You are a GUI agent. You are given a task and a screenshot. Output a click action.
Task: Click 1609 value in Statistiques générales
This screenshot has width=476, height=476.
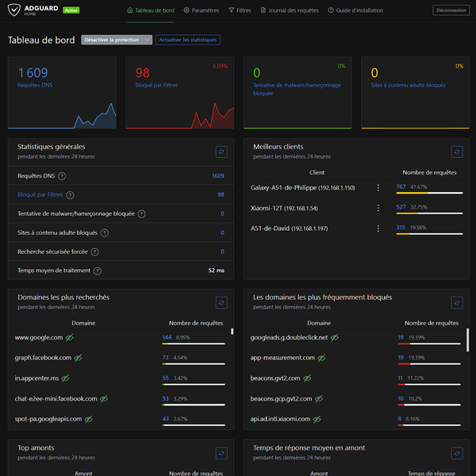[218, 176]
